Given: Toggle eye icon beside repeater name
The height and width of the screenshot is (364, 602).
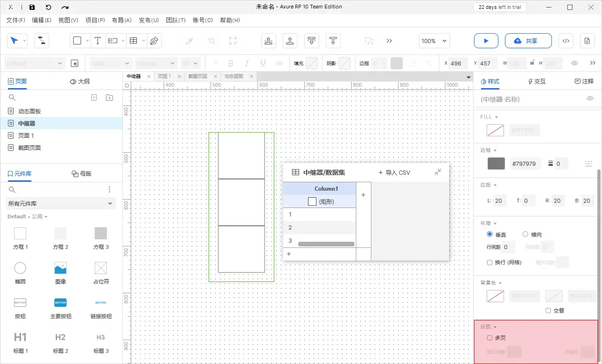Looking at the screenshot, I should pyautogui.click(x=590, y=98).
